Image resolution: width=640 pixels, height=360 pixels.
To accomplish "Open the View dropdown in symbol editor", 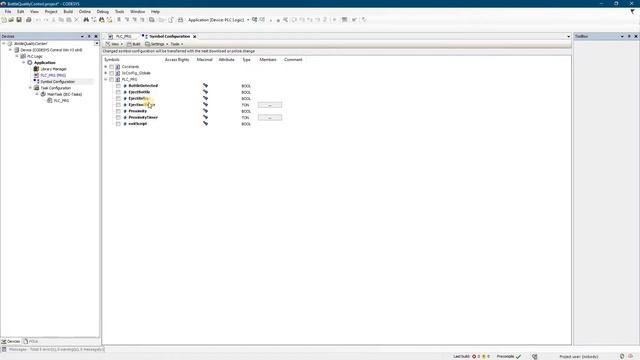I will (x=114, y=44).
